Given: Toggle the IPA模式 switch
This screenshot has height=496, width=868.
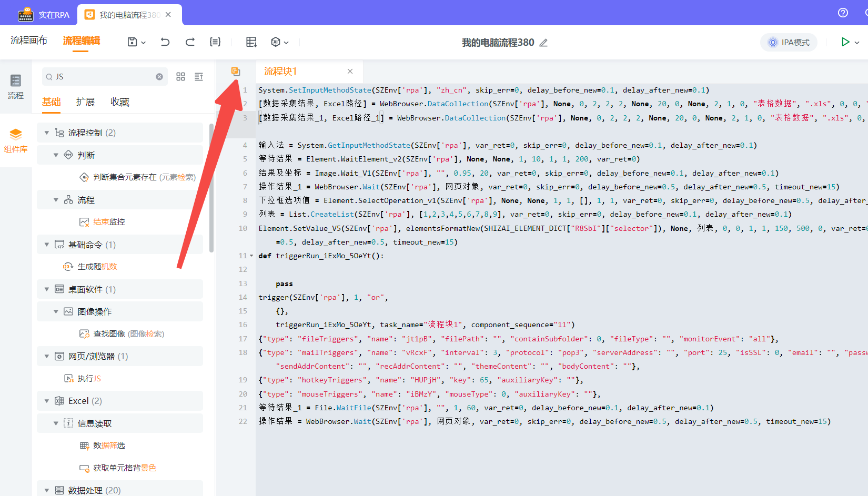Looking at the screenshot, I should (x=789, y=43).
